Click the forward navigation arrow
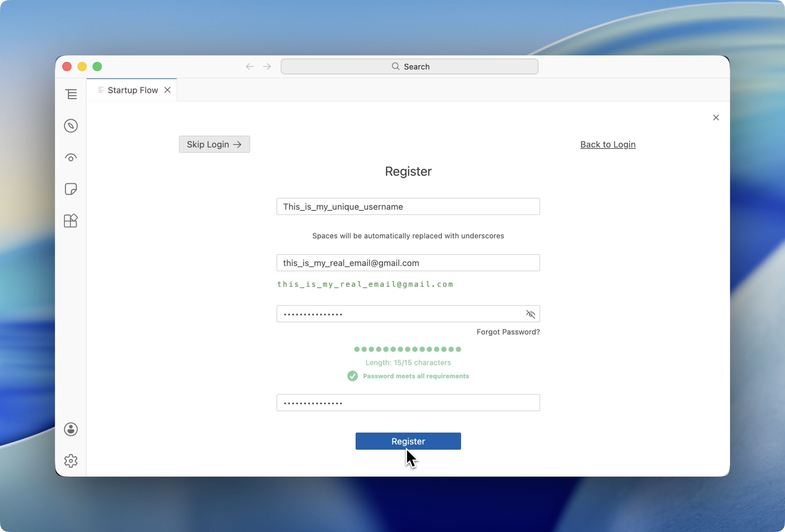Image resolution: width=785 pixels, height=532 pixels. pos(267,66)
